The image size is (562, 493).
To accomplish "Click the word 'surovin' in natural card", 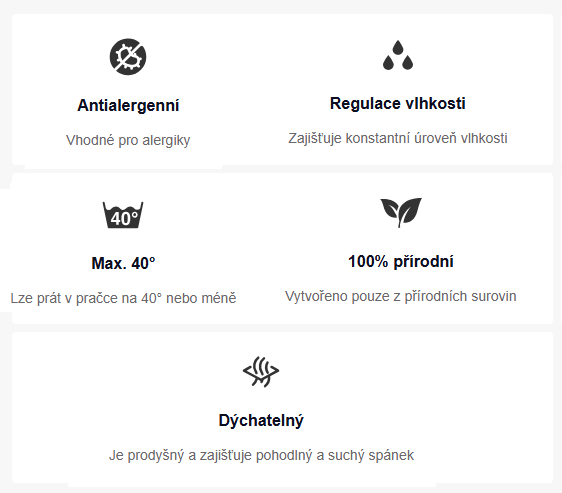I will click(494, 296).
